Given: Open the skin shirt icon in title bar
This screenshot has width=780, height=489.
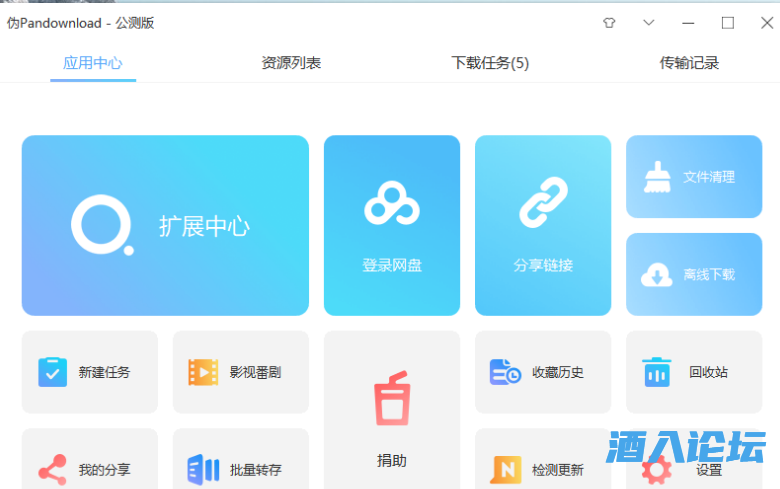Looking at the screenshot, I should click(609, 23).
